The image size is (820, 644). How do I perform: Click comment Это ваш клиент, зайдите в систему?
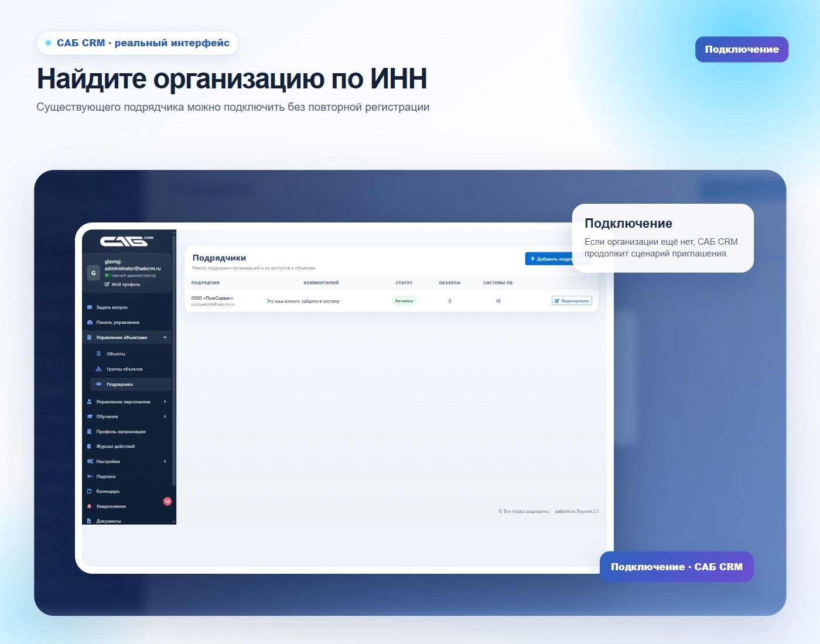pos(303,301)
